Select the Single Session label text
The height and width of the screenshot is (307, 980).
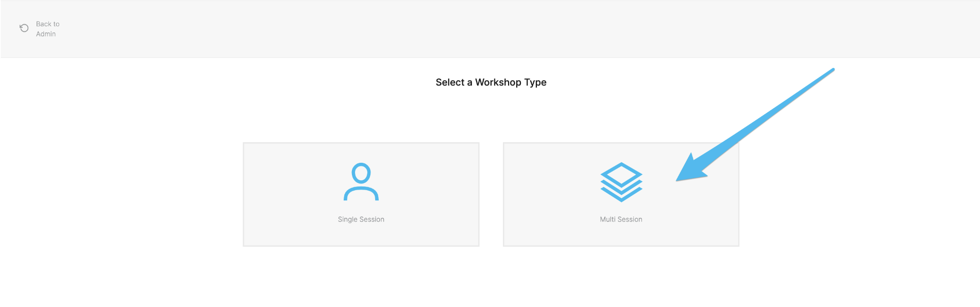[x=361, y=219]
